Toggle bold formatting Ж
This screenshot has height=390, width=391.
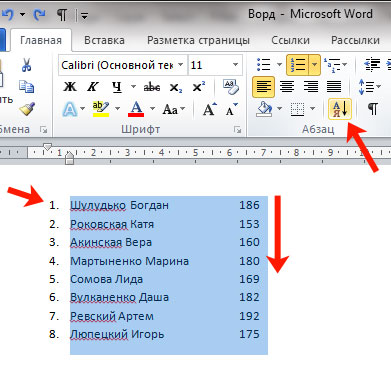tap(70, 87)
